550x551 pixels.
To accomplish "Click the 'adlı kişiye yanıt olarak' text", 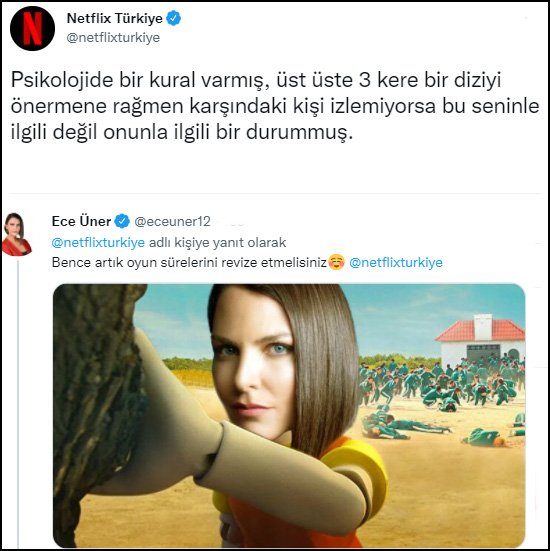I will tap(218, 242).
